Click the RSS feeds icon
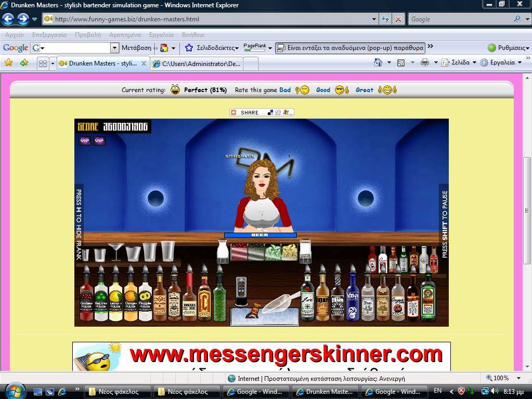 [401, 62]
